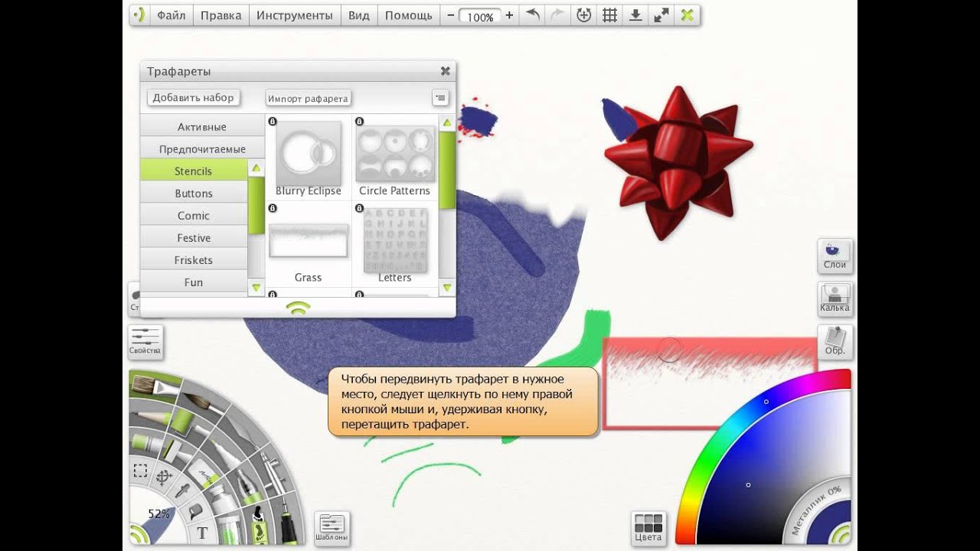
Task: Select the Festive stencil category
Action: point(193,237)
